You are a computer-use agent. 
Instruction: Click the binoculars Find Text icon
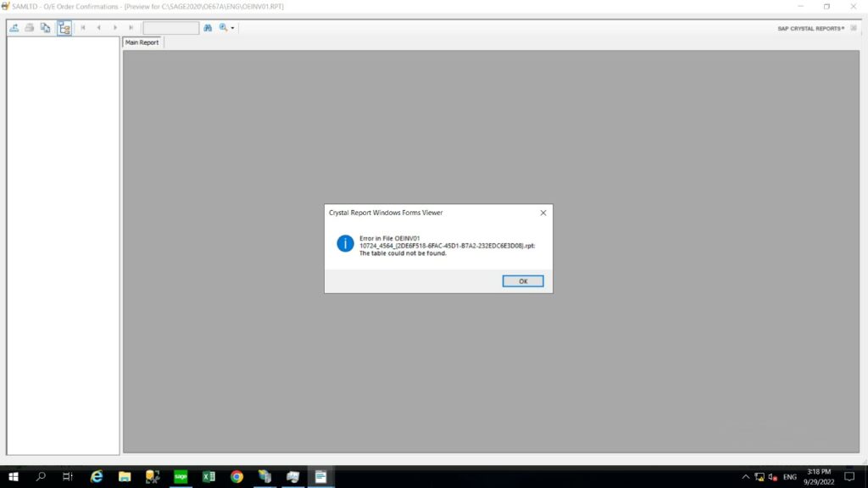[208, 28]
